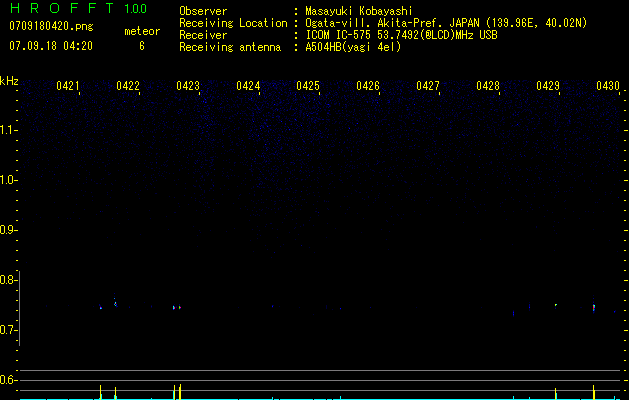Click the meteor echo just after 0422
629x400 pixels.
point(115,304)
